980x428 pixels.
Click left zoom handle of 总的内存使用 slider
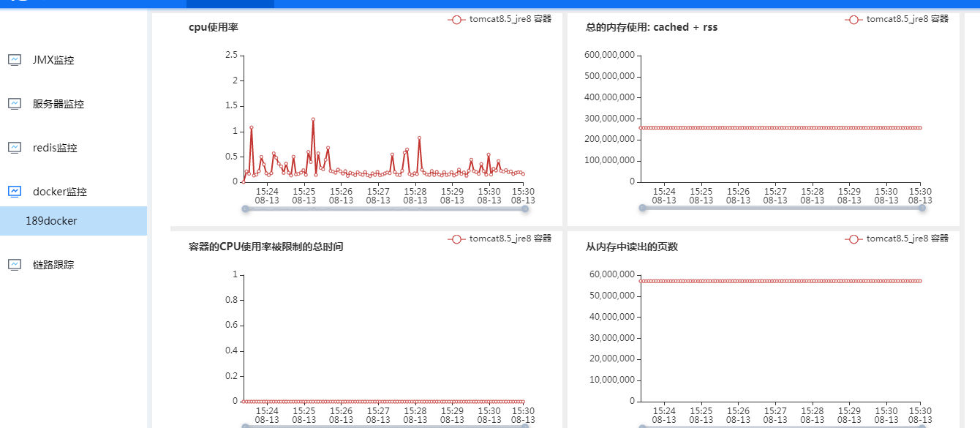tap(642, 208)
